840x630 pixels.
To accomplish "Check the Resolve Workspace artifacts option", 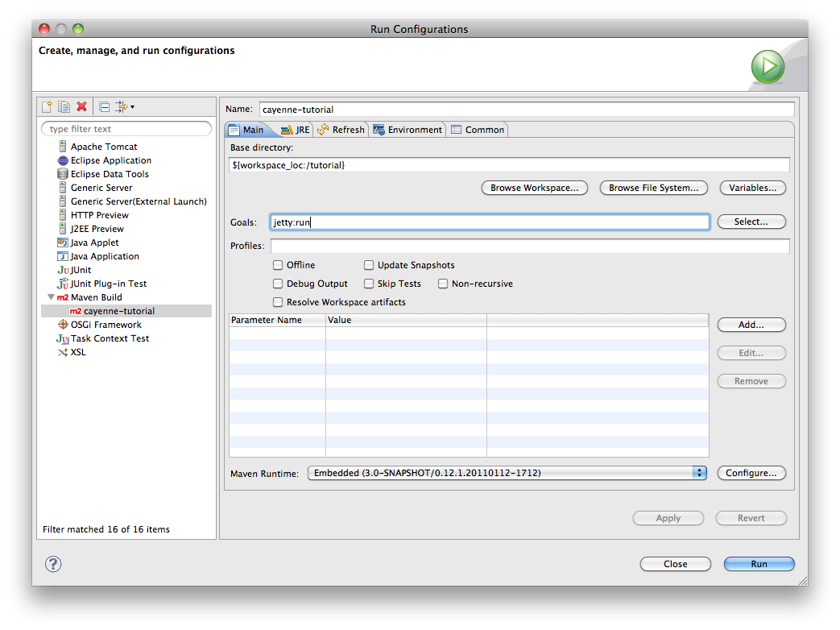I will tap(278, 302).
